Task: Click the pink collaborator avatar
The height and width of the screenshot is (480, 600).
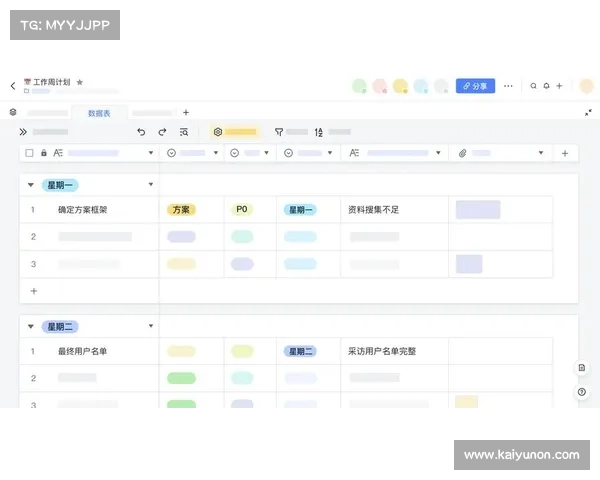Action: (380, 86)
